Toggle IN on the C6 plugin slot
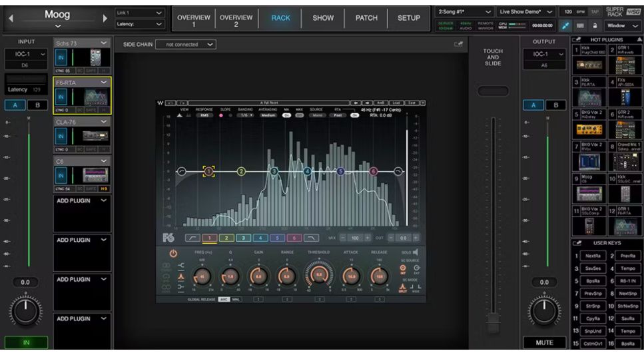 click(x=61, y=176)
